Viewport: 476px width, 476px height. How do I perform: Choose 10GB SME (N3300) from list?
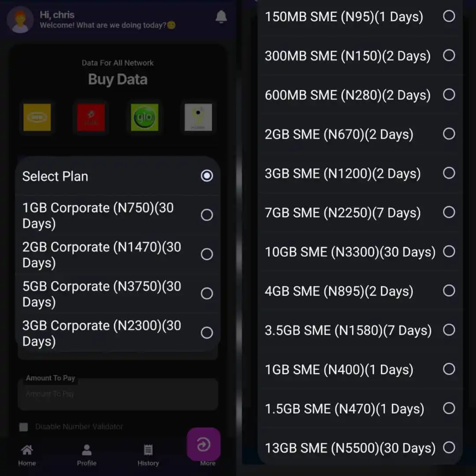tap(360, 252)
